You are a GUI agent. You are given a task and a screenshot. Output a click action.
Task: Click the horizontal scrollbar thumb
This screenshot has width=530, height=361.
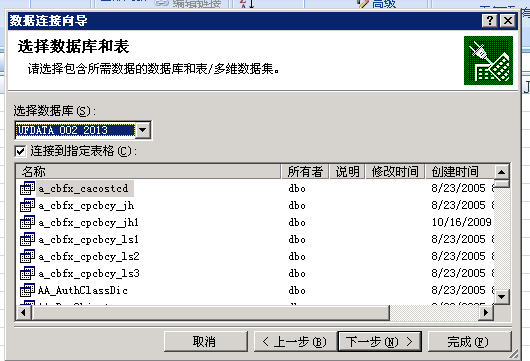(x=210, y=312)
